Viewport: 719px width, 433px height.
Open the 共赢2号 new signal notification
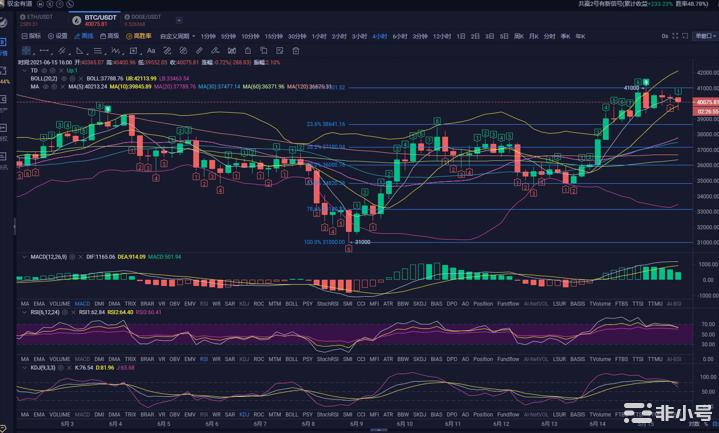pyautogui.click(x=643, y=4)
